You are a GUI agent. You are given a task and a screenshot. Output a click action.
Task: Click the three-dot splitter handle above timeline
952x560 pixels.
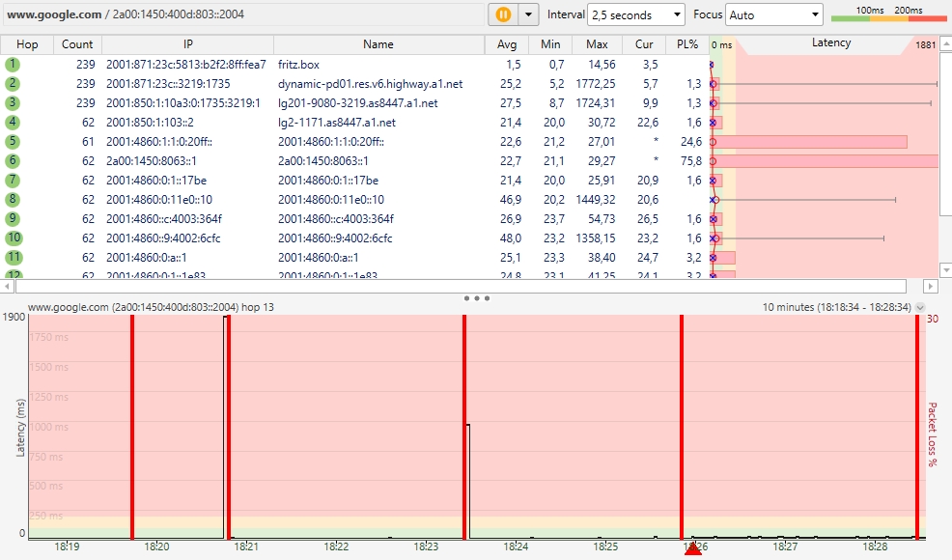[x=477, y=298]
